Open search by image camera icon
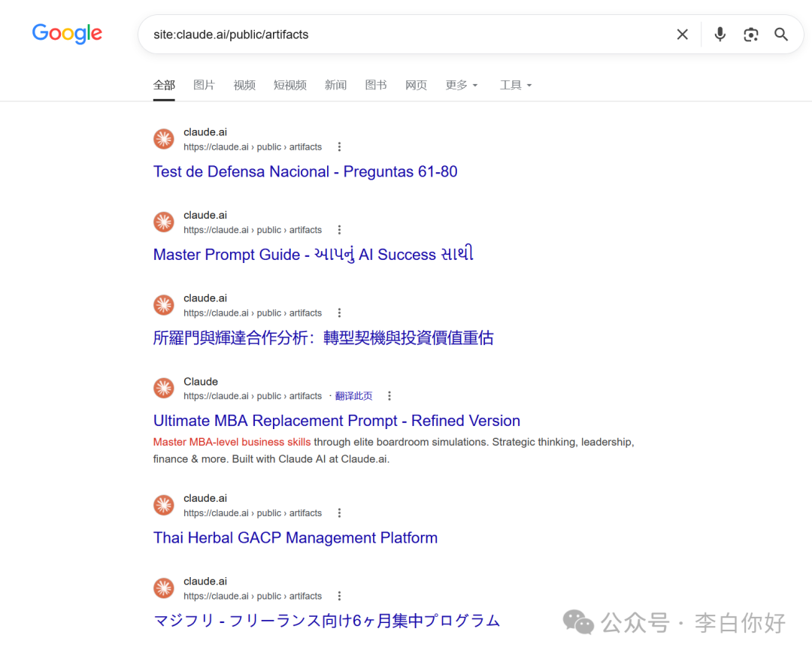 coord(750,34)
